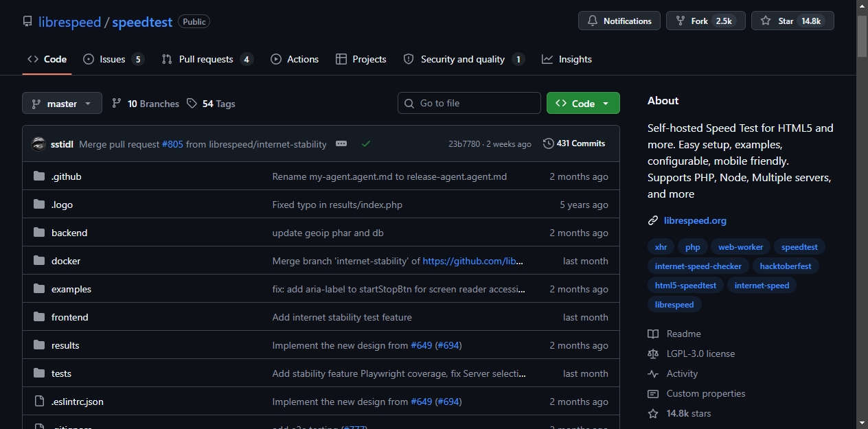Open the sstidl author link
The width and height of the screenshot is (868, 429).
click(x=62, y=144)
